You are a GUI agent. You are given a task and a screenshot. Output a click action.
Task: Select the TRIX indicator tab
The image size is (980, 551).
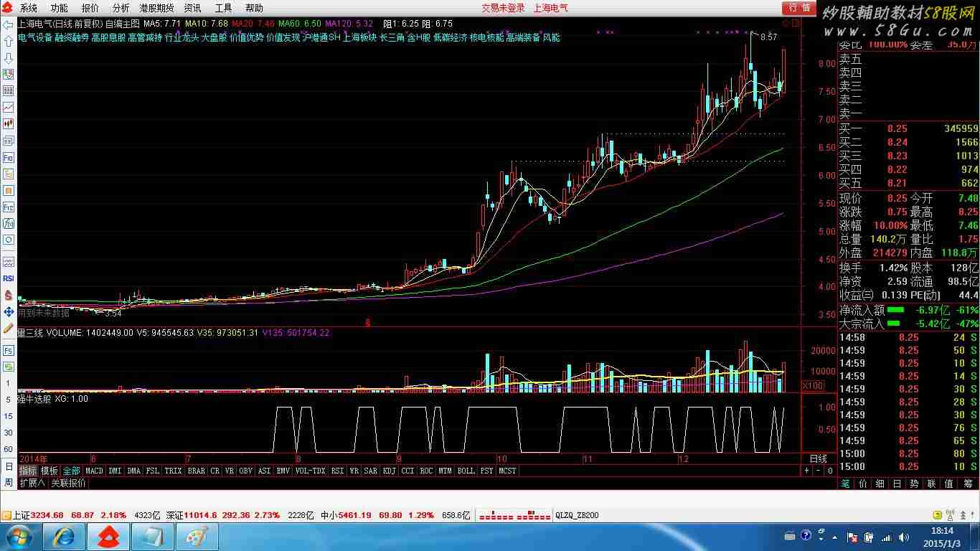coord(174,471)
